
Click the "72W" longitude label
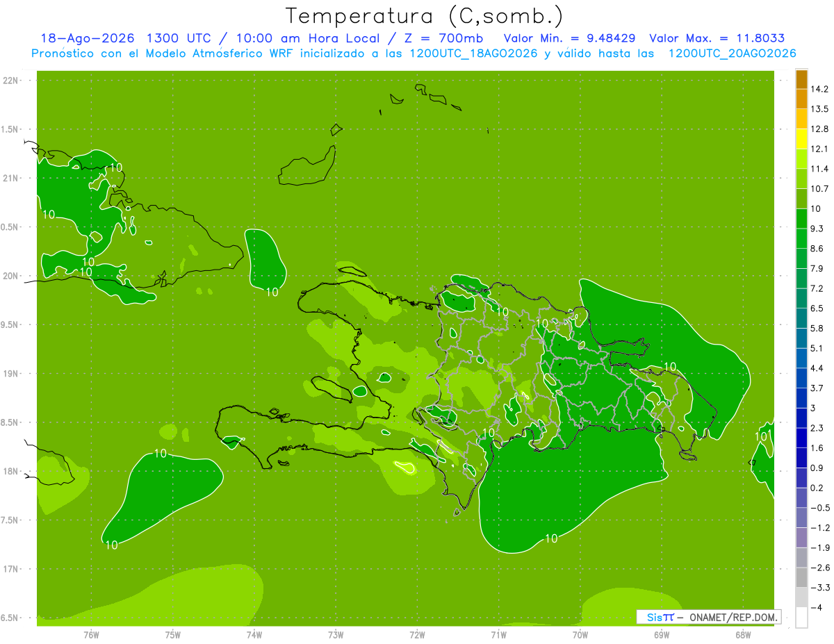(417, 636)
